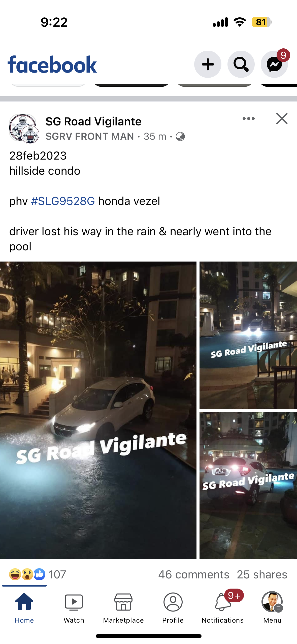297x644 pixels.
Task: Tap the #SLG9528G hashtag
Action: [63, 201]
